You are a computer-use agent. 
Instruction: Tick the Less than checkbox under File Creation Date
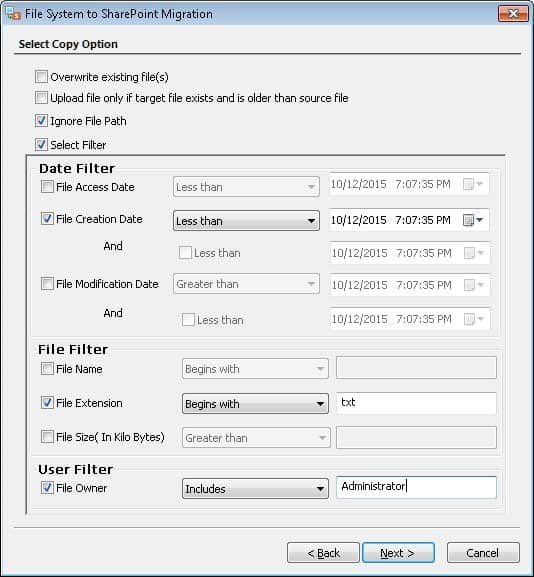point(185,253)
